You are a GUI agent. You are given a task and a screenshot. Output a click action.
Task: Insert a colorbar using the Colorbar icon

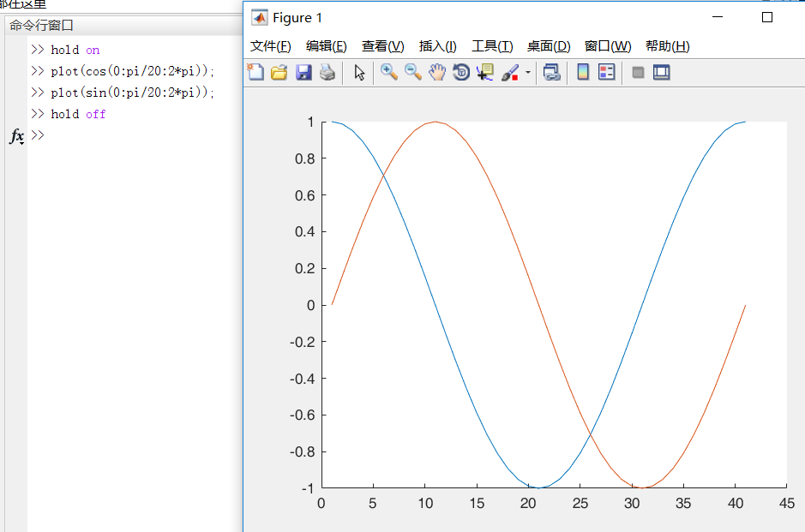tap(584, 73)
